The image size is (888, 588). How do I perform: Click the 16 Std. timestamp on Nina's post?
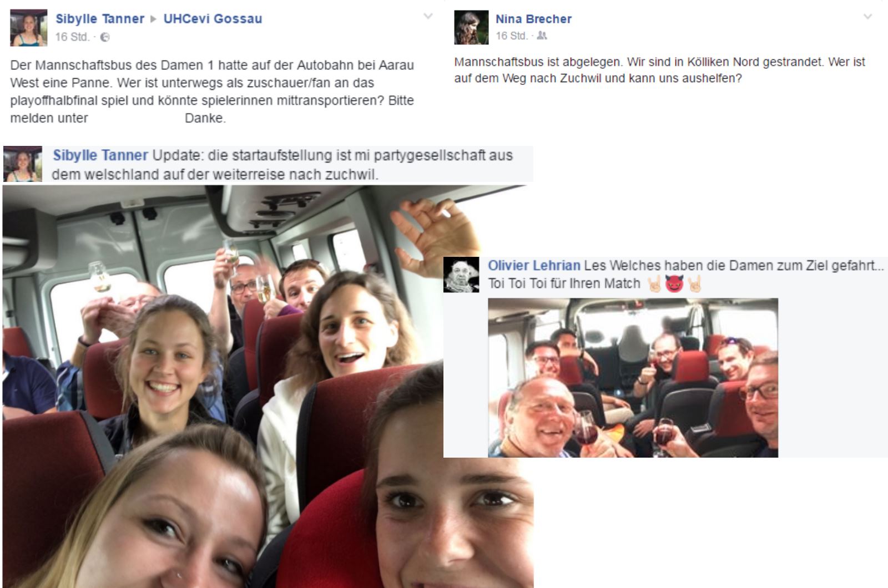(511, 36)
